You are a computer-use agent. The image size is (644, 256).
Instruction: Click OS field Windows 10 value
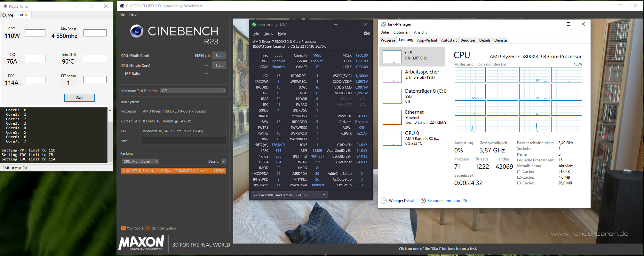184,131
